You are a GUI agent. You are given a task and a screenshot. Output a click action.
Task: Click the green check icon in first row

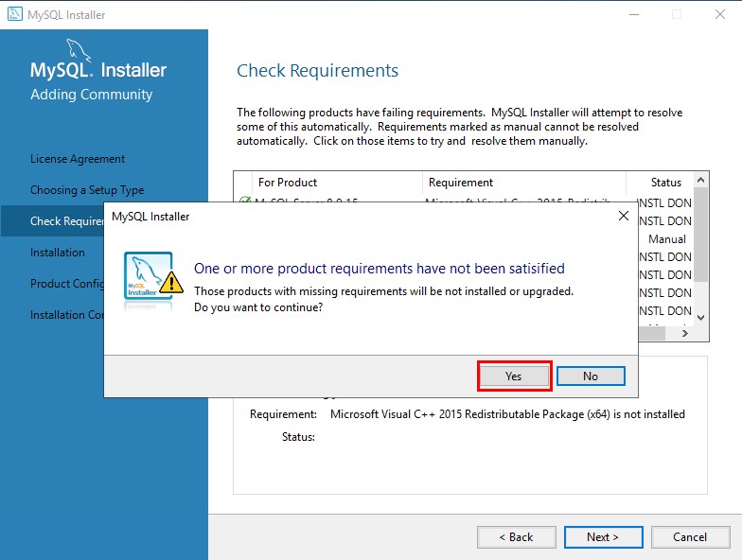tap(244, 199)
